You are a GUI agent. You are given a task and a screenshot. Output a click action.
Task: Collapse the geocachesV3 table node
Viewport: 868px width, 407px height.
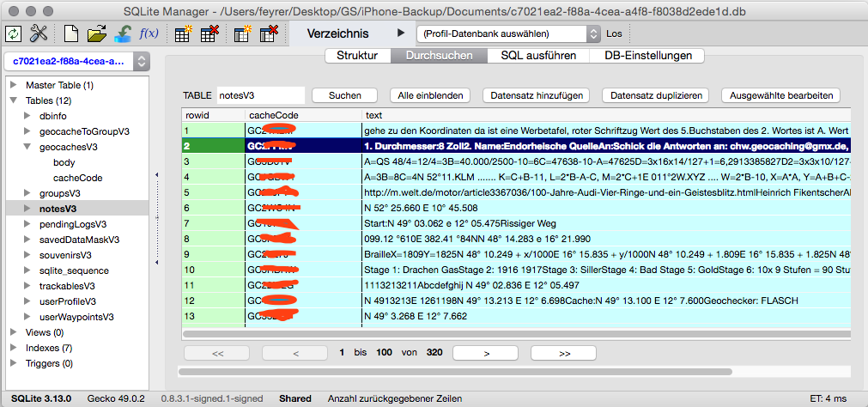tap(27, 148)
